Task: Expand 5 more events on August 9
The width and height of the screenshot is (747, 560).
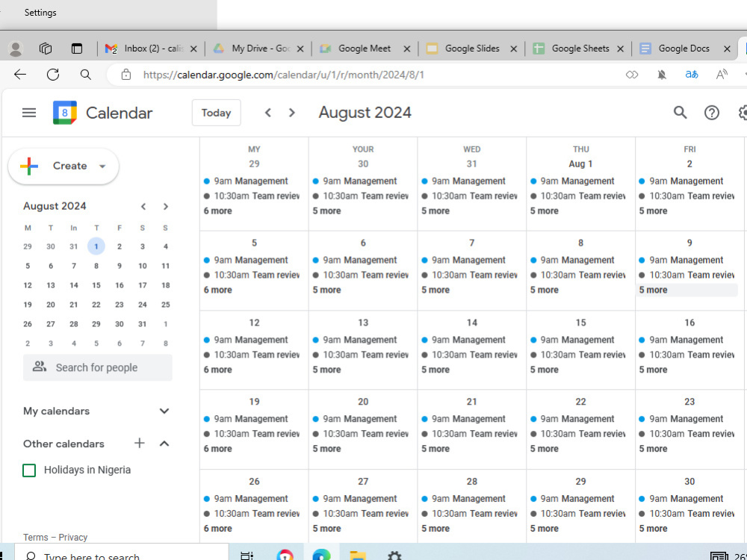Action: pyautogui.click(x=653, y=290)
